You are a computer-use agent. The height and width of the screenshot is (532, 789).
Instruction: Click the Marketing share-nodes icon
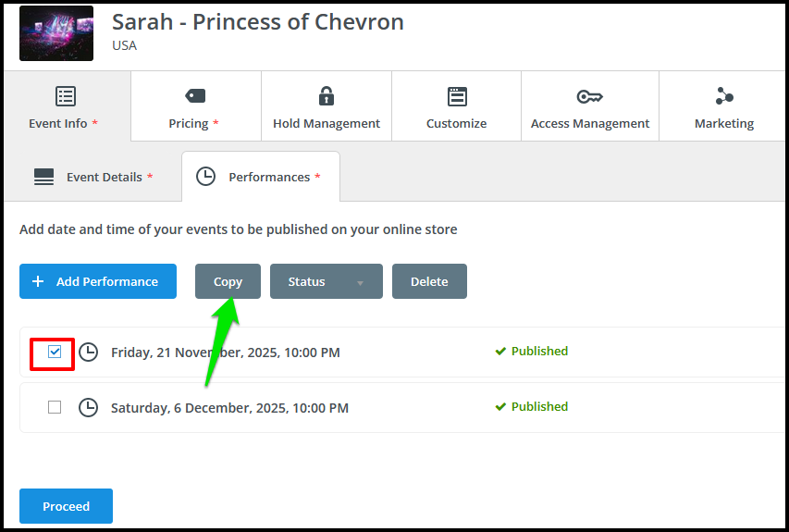[724, 95]
